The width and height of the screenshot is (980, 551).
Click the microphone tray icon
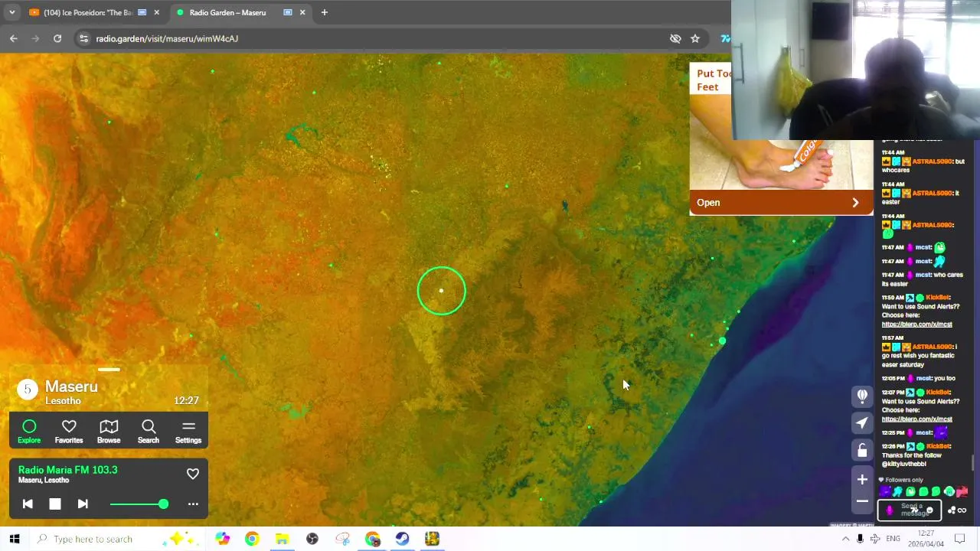860,539
